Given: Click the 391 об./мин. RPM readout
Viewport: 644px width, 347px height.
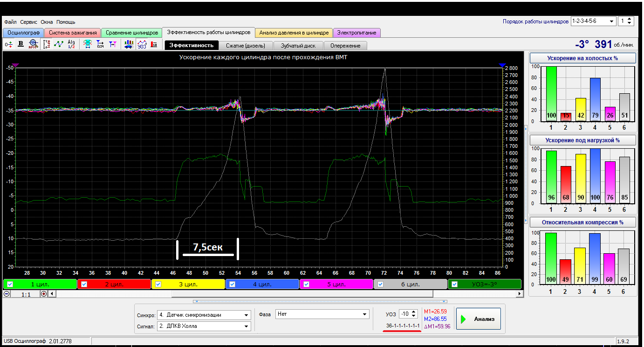Looking at the screenshot, I should coord(614,44).
